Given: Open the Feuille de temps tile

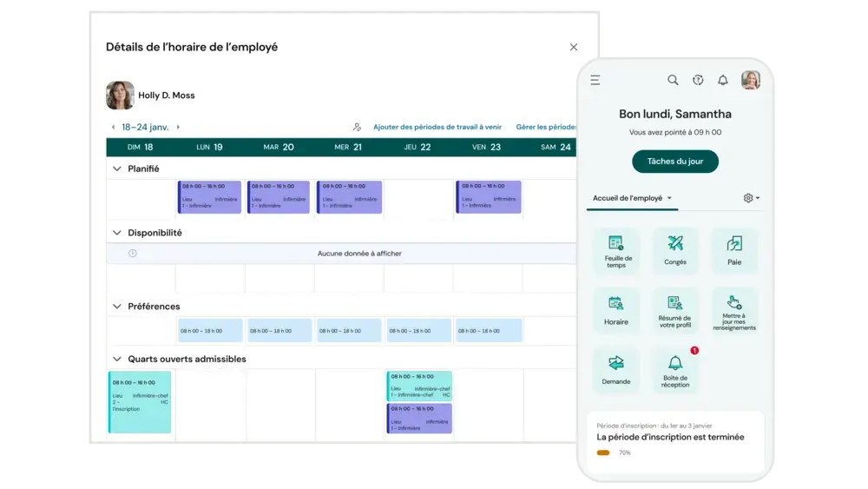Looking at the screenshot, I should tap(616, 251).
